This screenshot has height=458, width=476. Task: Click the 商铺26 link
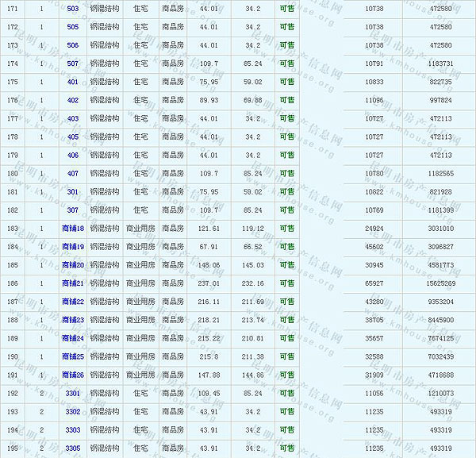[x=72, y=375]
